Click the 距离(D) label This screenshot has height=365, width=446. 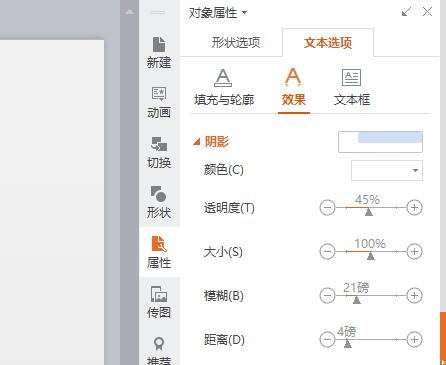coord(224,340)
